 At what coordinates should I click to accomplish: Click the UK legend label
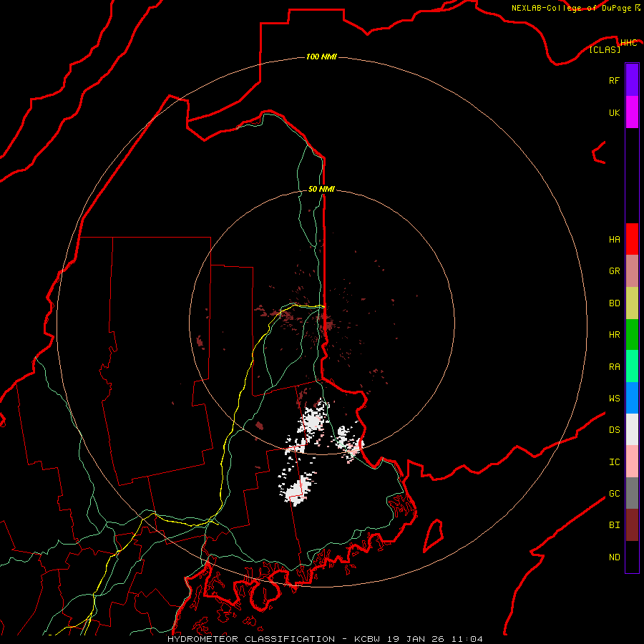[614, 112]
